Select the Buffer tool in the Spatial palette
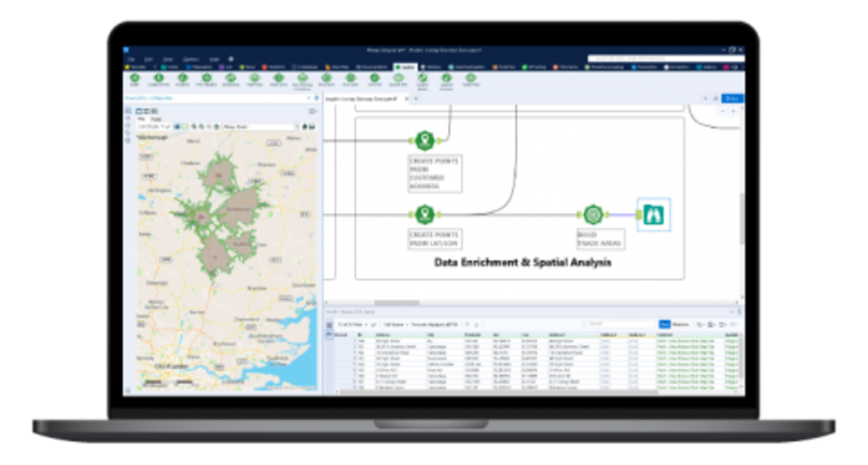Image resolution: width=868 pixels, height=465 pixels. (x=134, y=77)
